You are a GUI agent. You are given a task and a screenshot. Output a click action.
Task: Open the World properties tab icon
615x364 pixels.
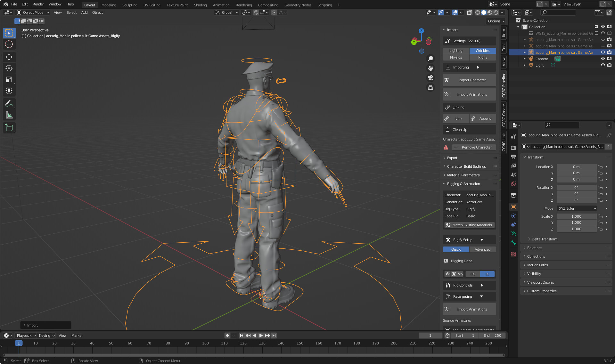click(x=513, y=184)
